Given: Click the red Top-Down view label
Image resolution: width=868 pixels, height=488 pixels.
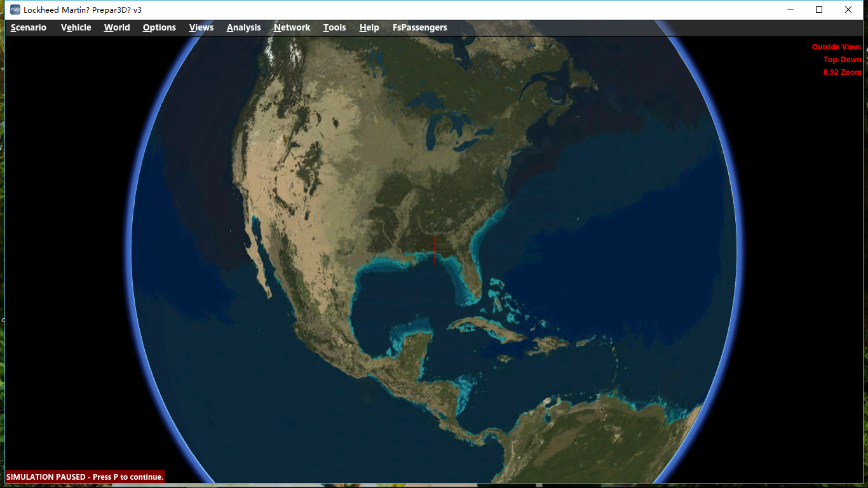Looking at the screenshot, I should (x=842, y=60).
